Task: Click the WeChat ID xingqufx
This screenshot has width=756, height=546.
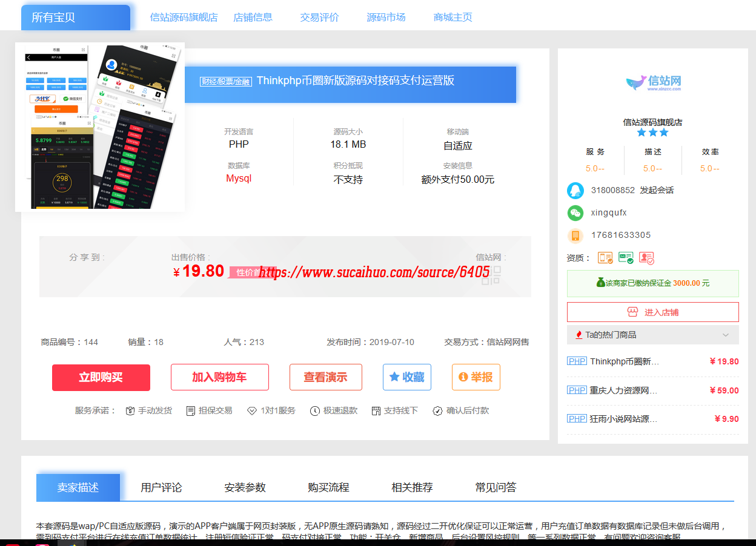Action: pos(609,213)
